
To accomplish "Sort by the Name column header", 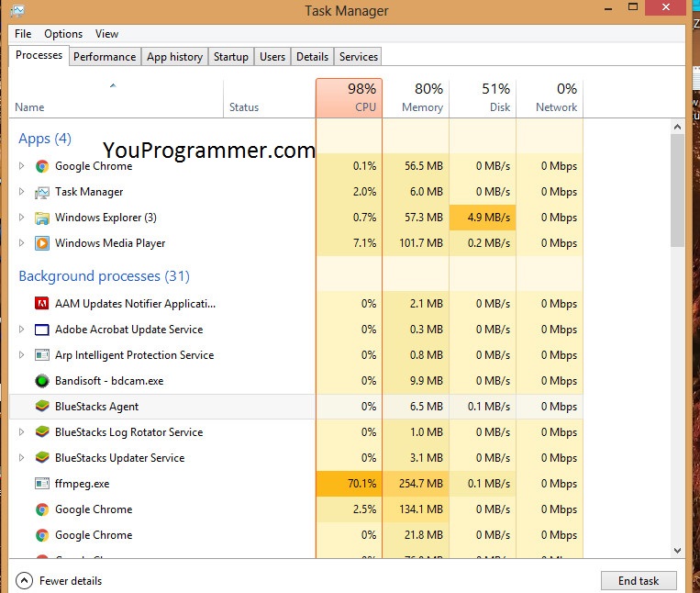I will [117, 99].
